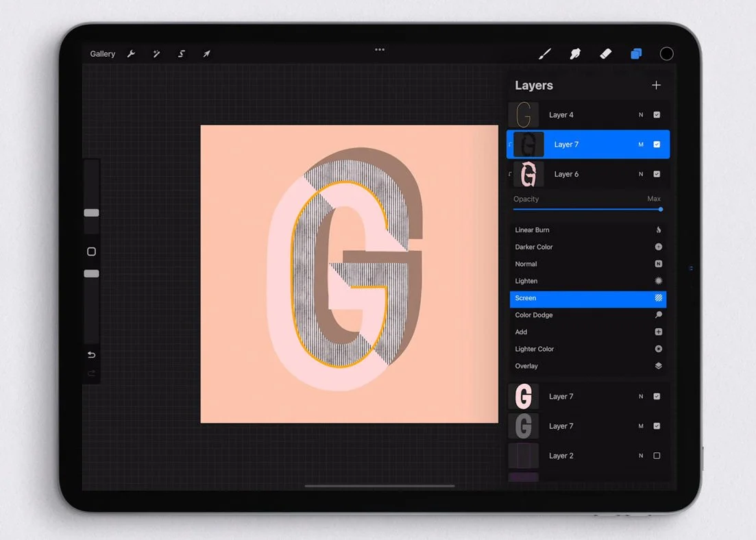Open the Transform arrow tool
Image resolution: width=756 pixels, height=540 pixels.
coord(206,53)
